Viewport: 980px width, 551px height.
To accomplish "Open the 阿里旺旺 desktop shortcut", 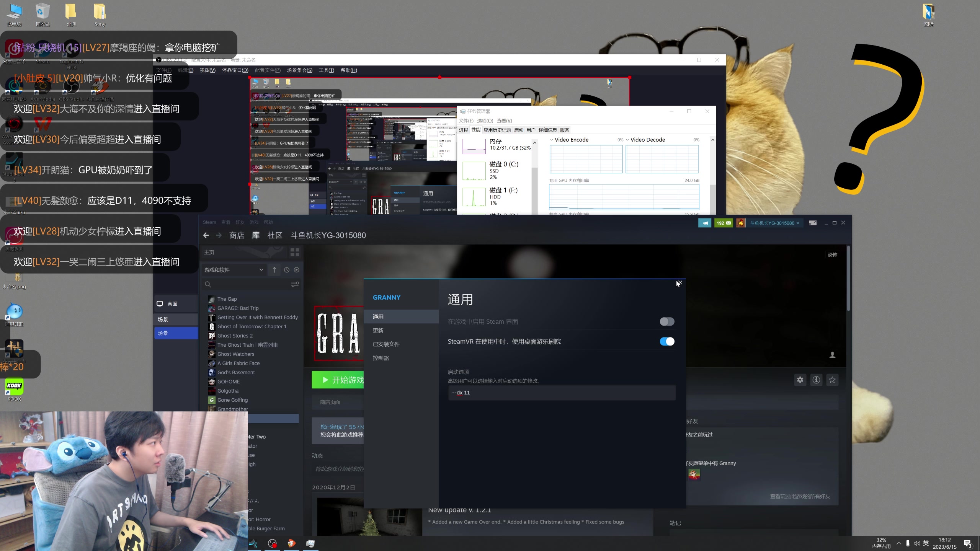I will pos(14,315).
